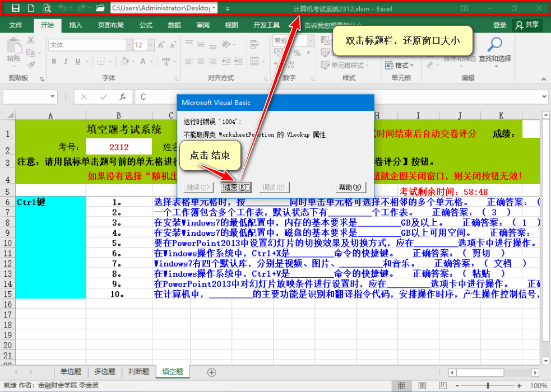Screen dimensions: 551x392
Task: Click the 帮助(H) Help button in dialog
Action: 350,188
